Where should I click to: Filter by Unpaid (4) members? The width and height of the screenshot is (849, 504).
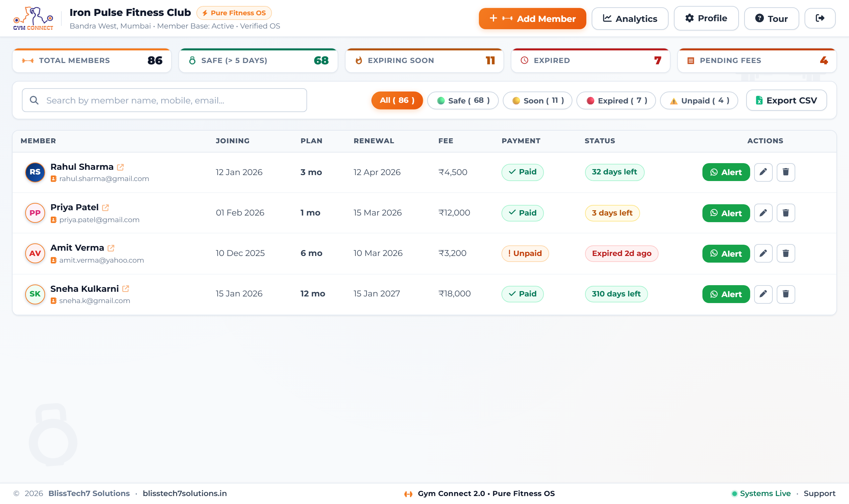[x=699, y=100]
